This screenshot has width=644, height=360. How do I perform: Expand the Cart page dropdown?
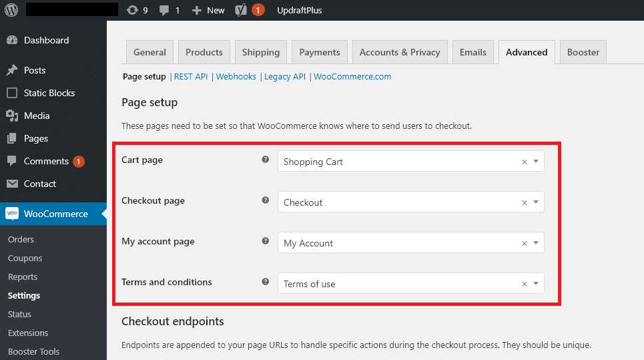coord(536,162)
